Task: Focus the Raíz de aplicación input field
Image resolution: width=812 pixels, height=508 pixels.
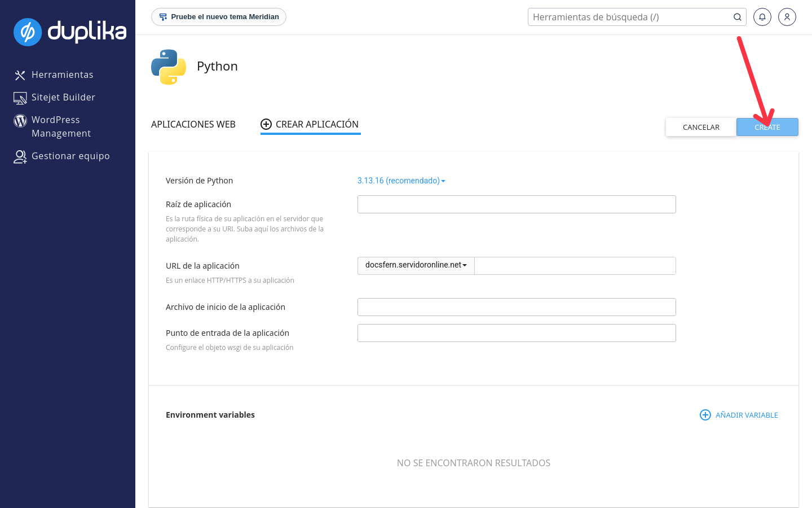Action: tap(517, 204)
